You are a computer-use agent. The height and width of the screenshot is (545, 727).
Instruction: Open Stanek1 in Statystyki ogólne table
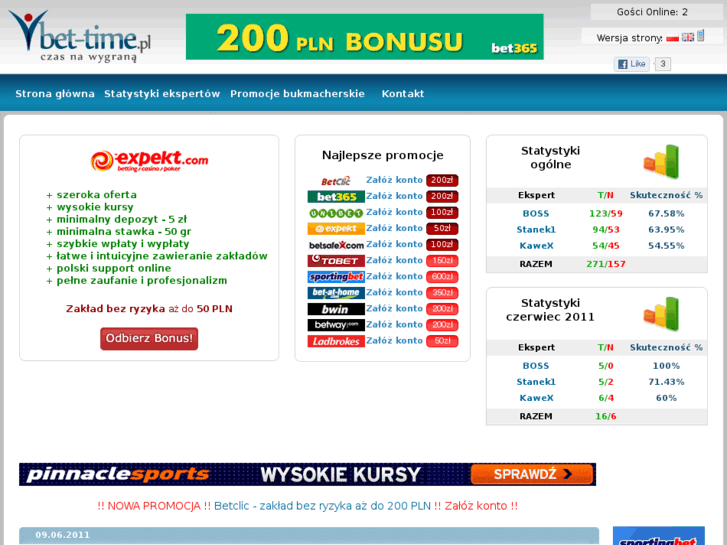coord(536,230)
